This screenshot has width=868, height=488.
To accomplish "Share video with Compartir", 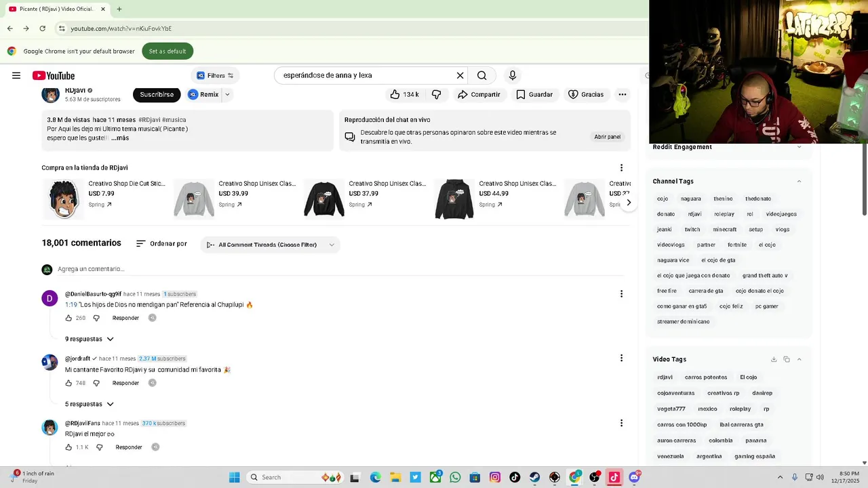I will (479, 94).
